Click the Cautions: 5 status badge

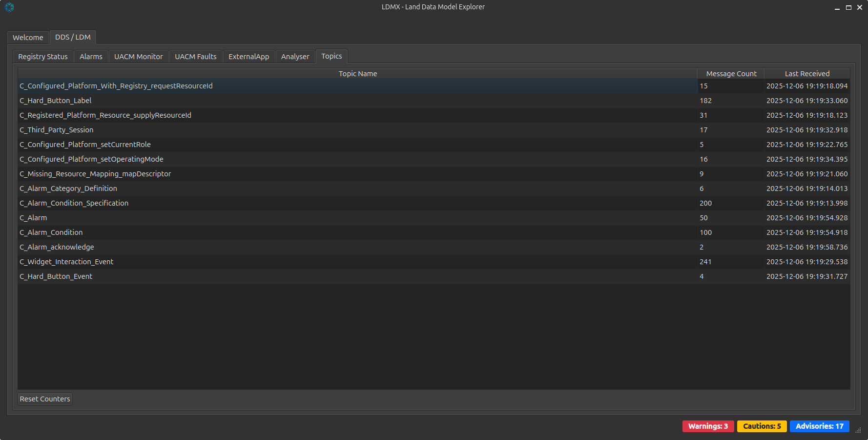pyautogui.click(x=762, y=426)
